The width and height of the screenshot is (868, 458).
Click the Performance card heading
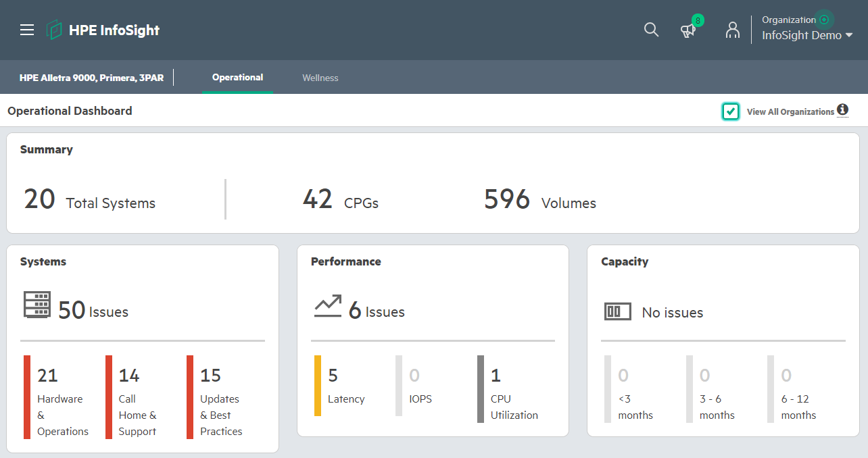point(346,261)
